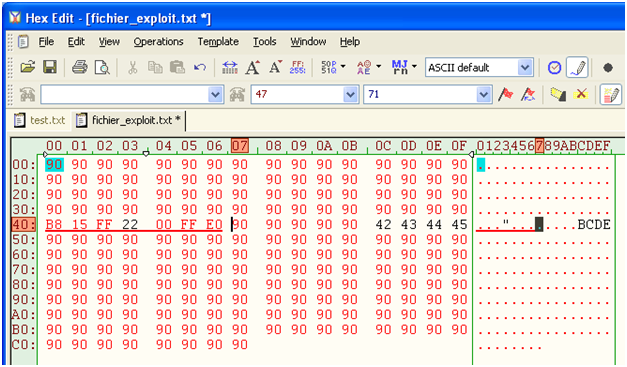Open the Template menu

click(x=218, y=42)
